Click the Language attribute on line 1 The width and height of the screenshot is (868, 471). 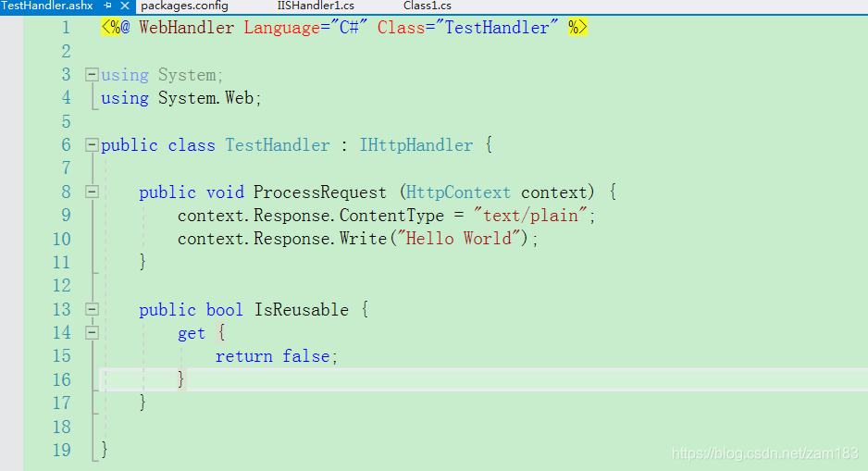[x=281, y=27]
